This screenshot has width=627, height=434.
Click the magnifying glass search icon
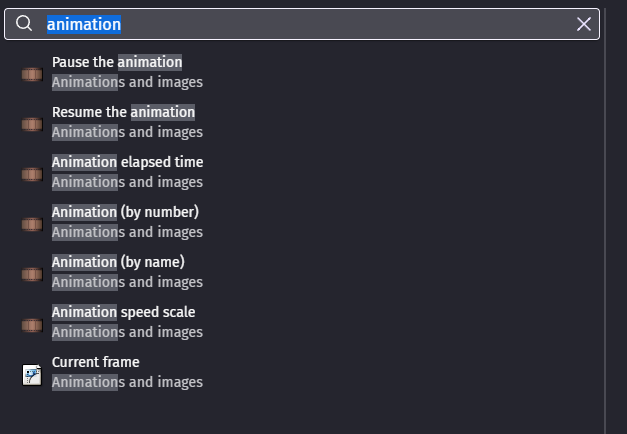pos(24,24)
